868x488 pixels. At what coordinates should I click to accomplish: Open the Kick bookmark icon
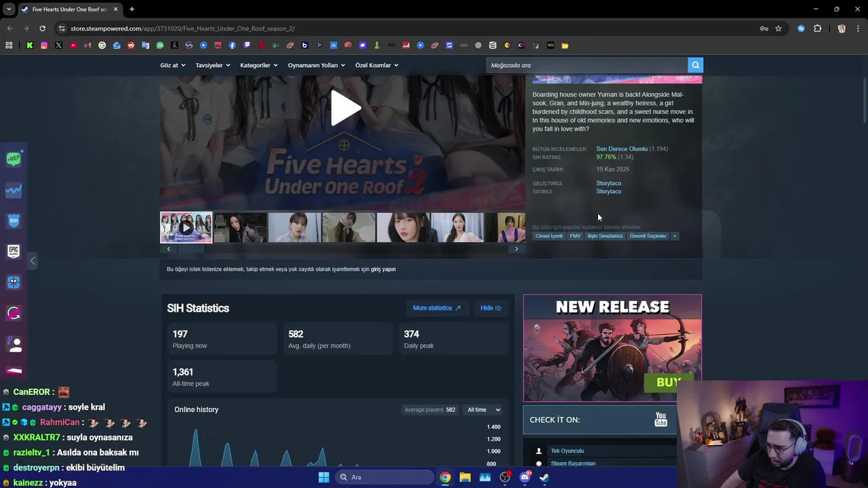(x=30, y=45)
